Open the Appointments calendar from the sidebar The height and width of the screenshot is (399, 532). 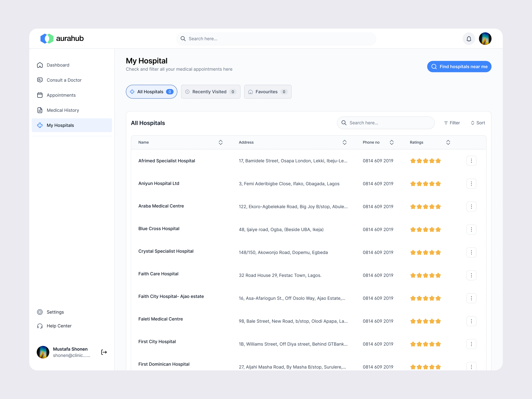61,95
